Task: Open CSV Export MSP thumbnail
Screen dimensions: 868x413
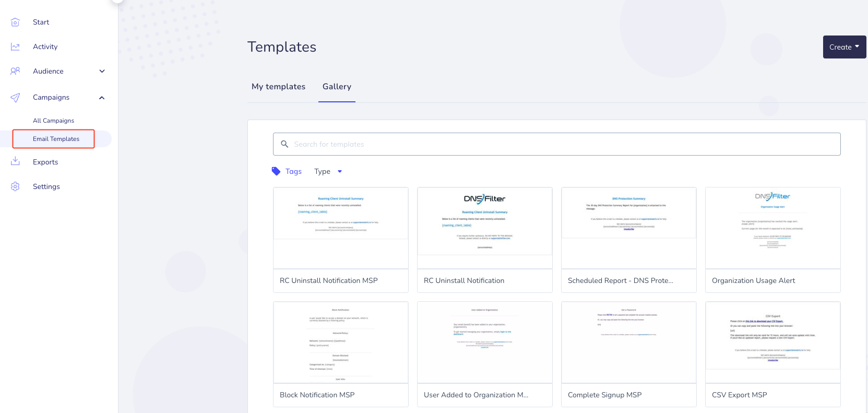Action: pyautogui.click(x=773, y=343)
